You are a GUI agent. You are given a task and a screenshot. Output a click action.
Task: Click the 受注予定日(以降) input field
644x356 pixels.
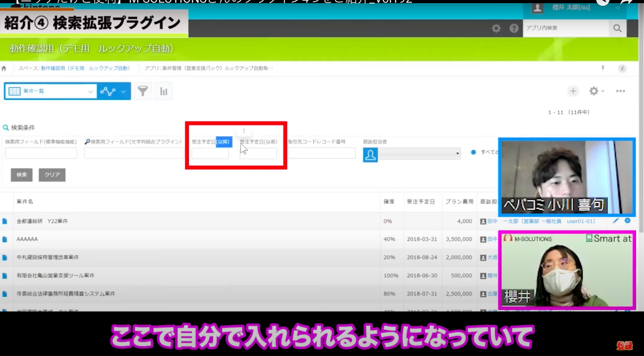pos(210,154)
